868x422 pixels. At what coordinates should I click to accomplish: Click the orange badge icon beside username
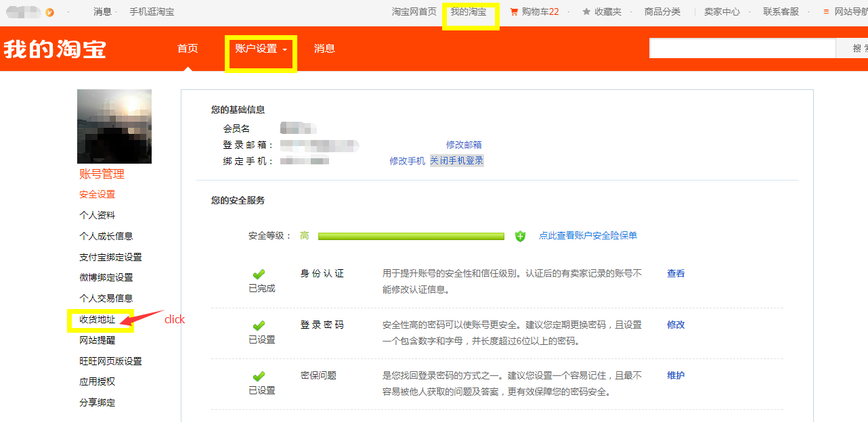(x=50, y=12)
